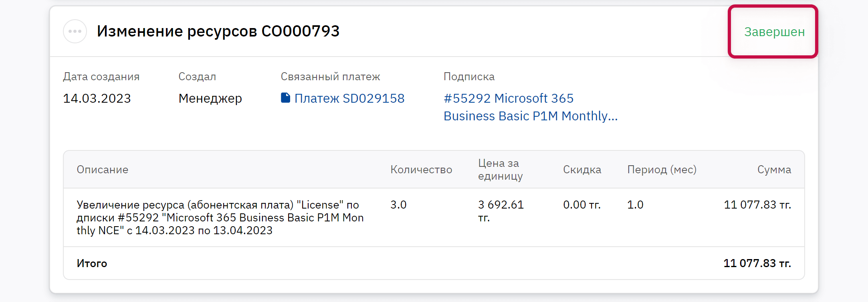
Task: Click the Цена за единицу column header
Action: pos(500,170)
